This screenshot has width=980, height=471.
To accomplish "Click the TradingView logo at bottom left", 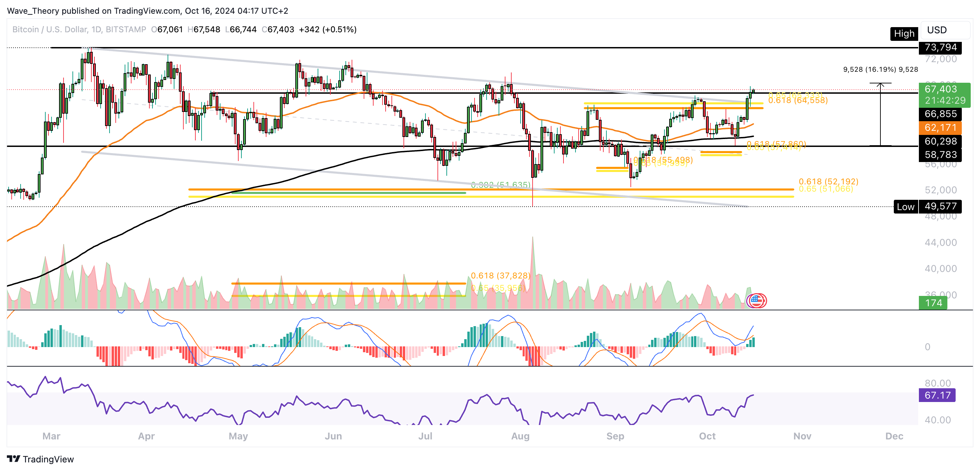I will click(40, 459).
